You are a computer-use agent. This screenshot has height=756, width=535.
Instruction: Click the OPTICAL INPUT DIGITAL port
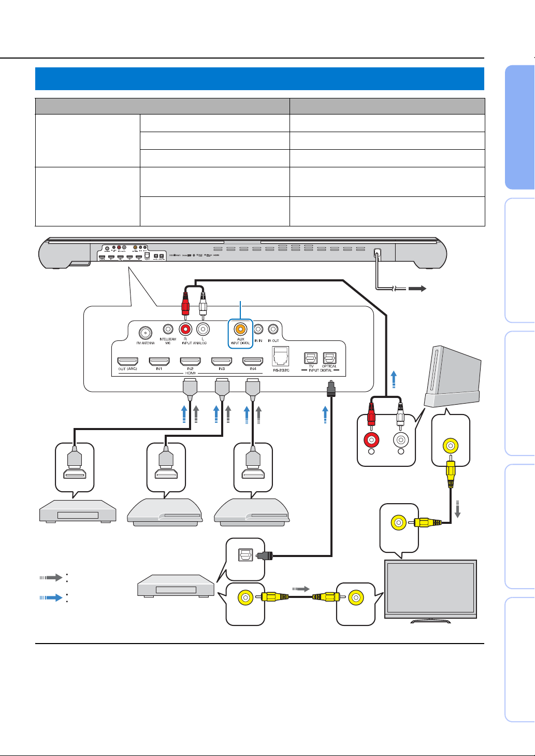[329, 358]
